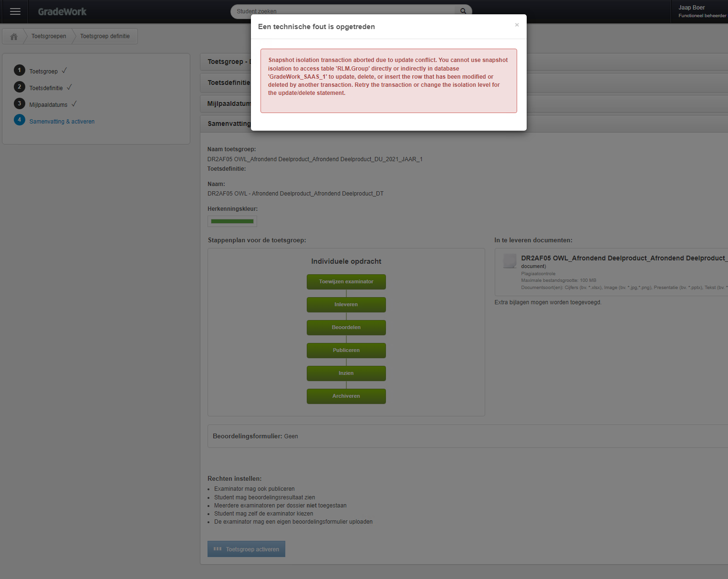Image resolution: width=728 pixels, height=579 pixels.
Task: Click 'Examinator mag ook publiceren' item
Action: (x=254, y=489)
